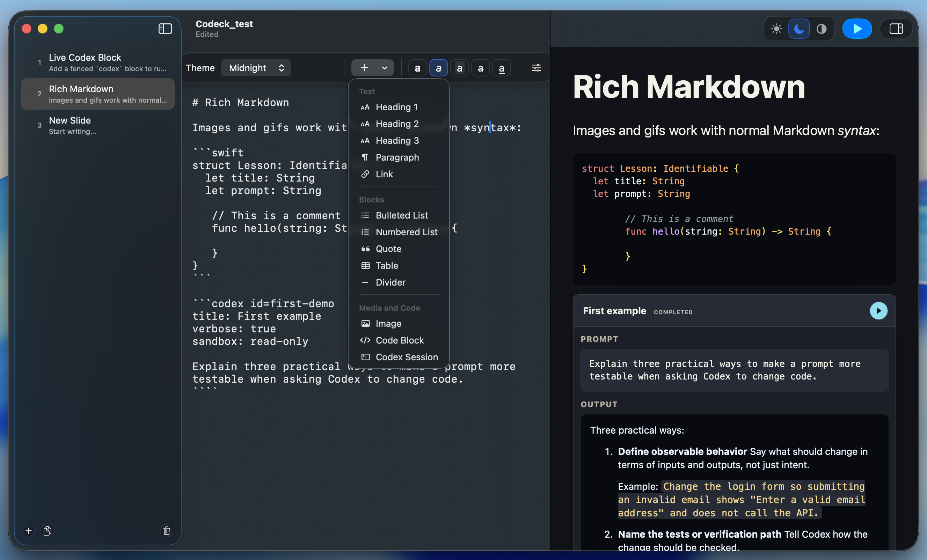Toggle the left sidebar panel icon
The width and height of the screenshot is (927, 560).
coord(165,29)
